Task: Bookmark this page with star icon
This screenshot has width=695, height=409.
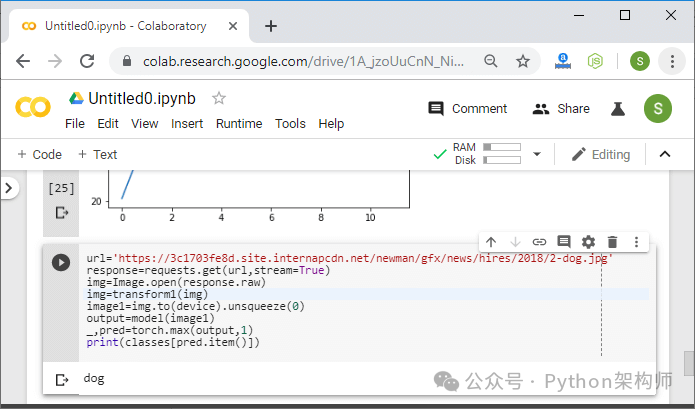Action: [523, 61]
